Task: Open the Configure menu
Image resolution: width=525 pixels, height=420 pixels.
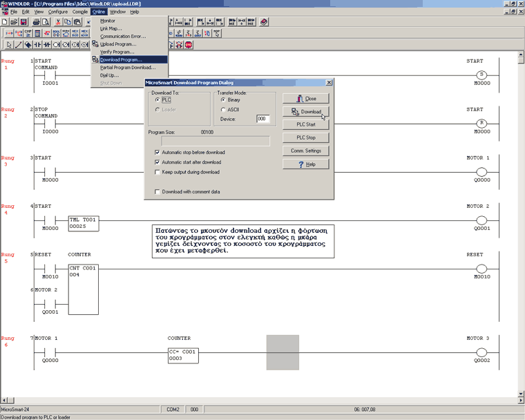Action: 58,12
